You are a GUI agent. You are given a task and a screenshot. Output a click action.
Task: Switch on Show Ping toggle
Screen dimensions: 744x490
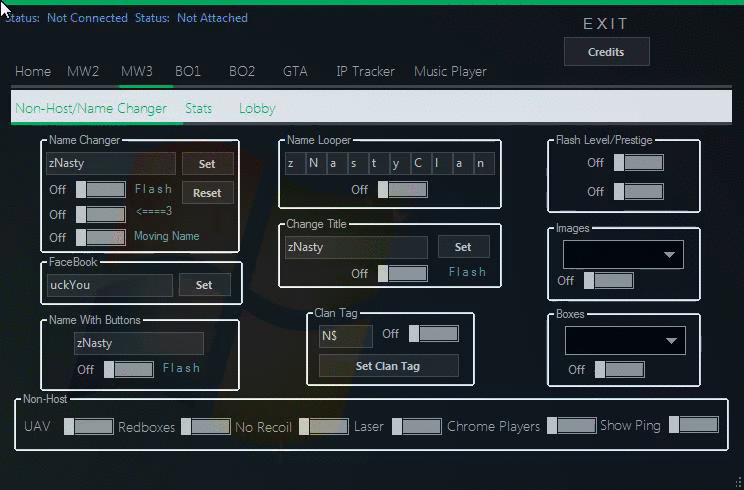click(x=693, y=425)
